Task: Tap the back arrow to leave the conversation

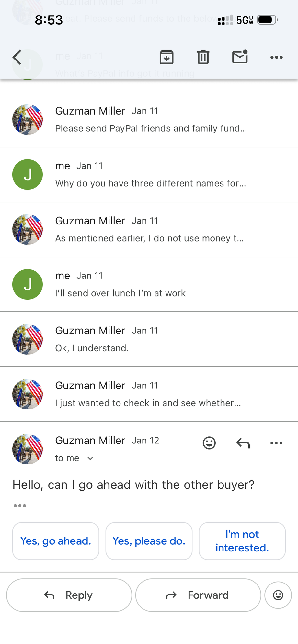Action: [17, 57]
